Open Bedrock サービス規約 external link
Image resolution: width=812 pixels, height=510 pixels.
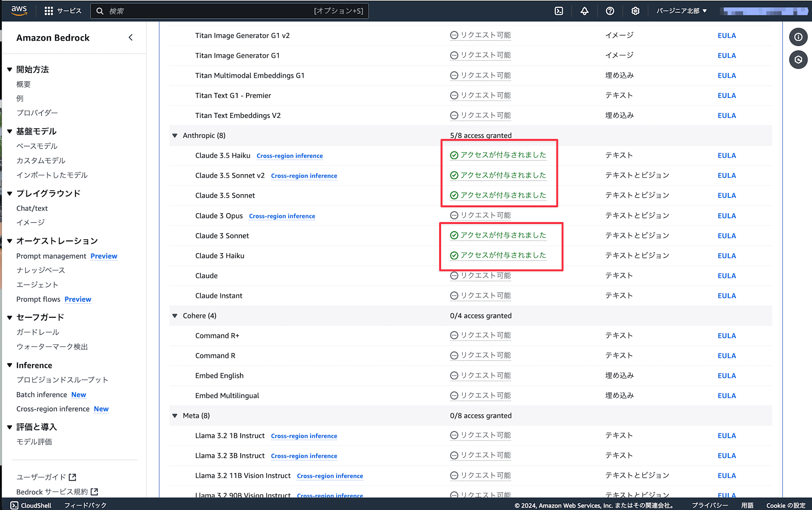(57, 492)
